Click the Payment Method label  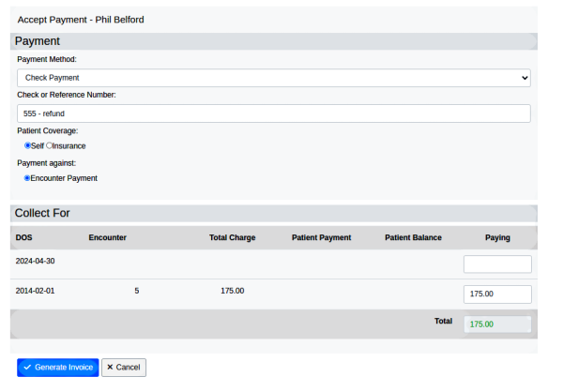point(47,60)
